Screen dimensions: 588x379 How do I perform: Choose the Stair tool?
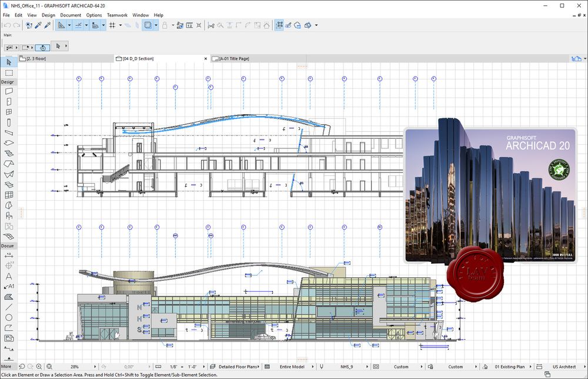pos(9,153)
